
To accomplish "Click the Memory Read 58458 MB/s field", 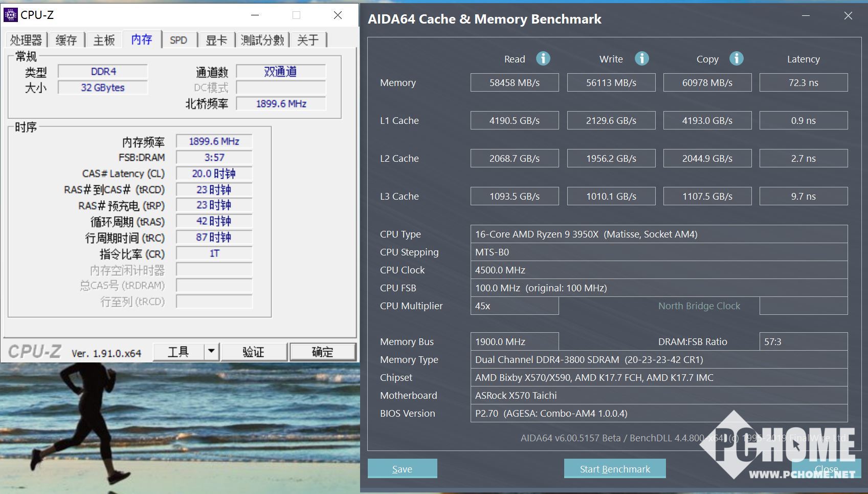I will click(515, 82).
